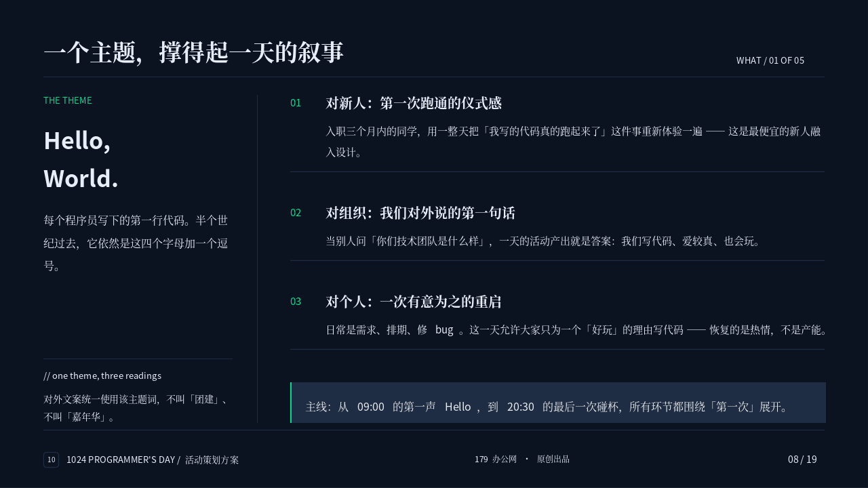Click the 10 badge icon in footer

tap(51, 460)
